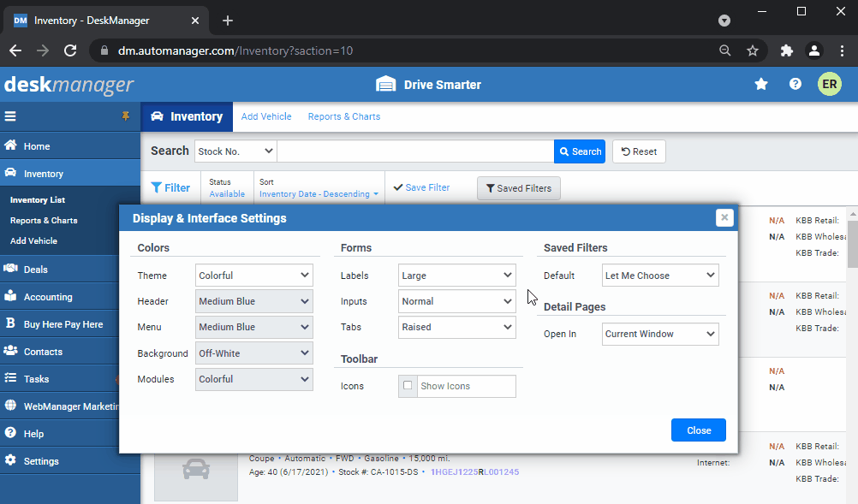Open Add Vehicle in the sidebar submenu
Viewport: 858px width, 504px height.
tap(34, 240)
